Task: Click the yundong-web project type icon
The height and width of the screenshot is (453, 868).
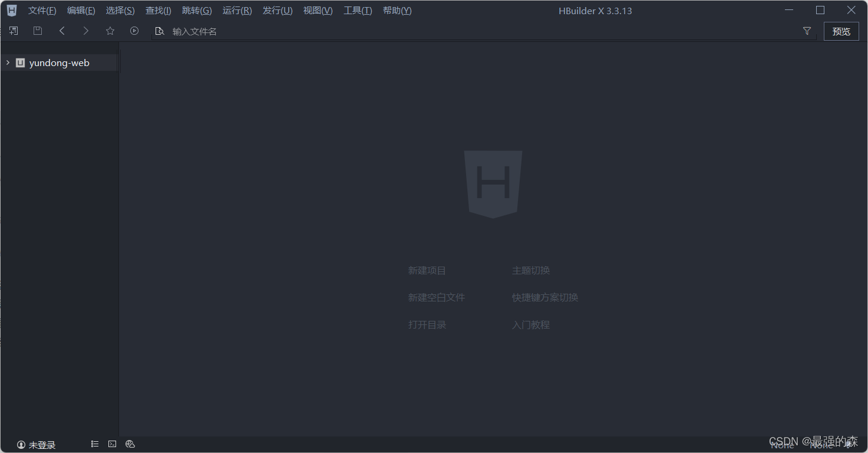Action: pos(20,63)
